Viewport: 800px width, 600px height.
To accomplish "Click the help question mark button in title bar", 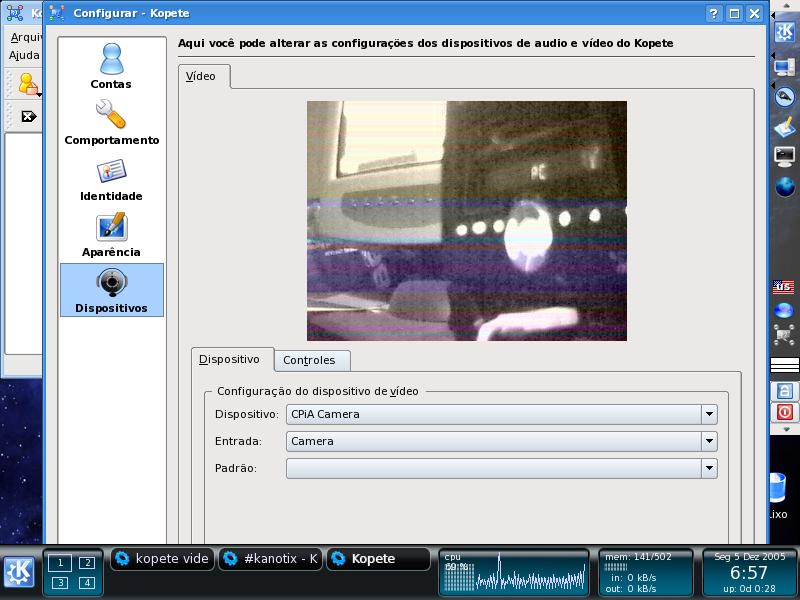I will tap(713, 13).
